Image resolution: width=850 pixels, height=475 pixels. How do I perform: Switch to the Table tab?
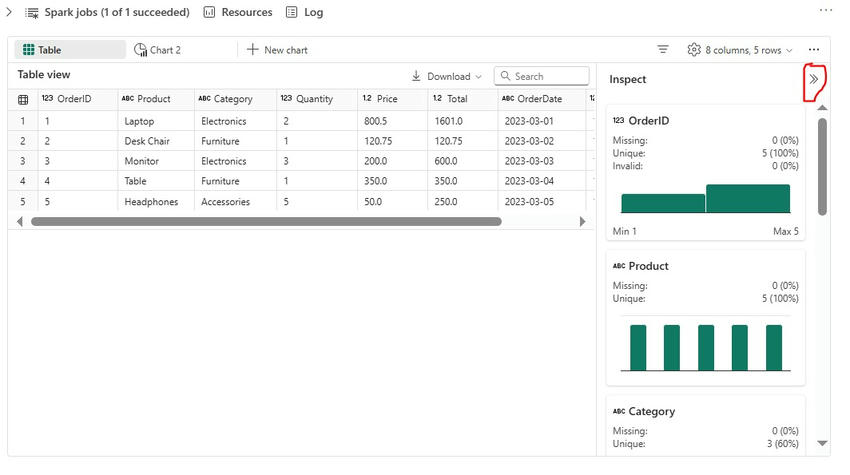point(69,49)
